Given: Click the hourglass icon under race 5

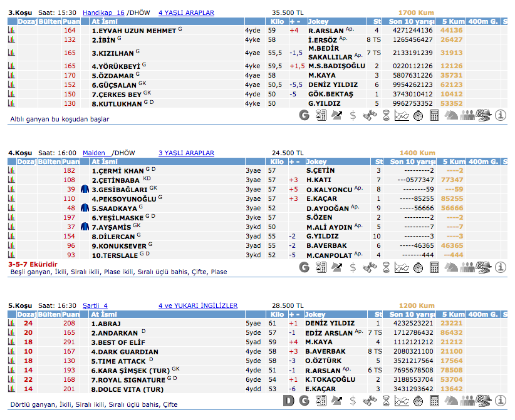Looking at the screenshot, I should click(x=386, y=401).
